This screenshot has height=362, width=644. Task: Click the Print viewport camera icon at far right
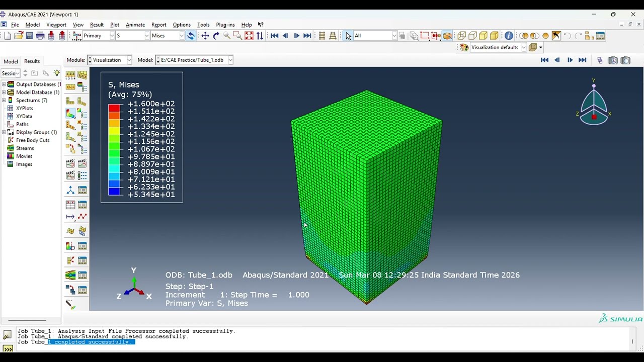(625, 60)
